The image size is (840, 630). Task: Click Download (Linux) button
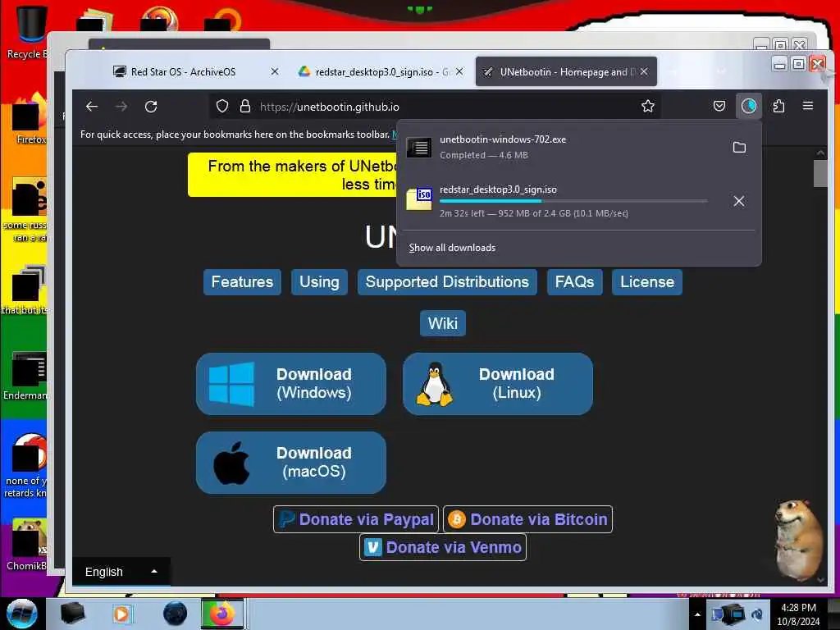pos(498,384)
